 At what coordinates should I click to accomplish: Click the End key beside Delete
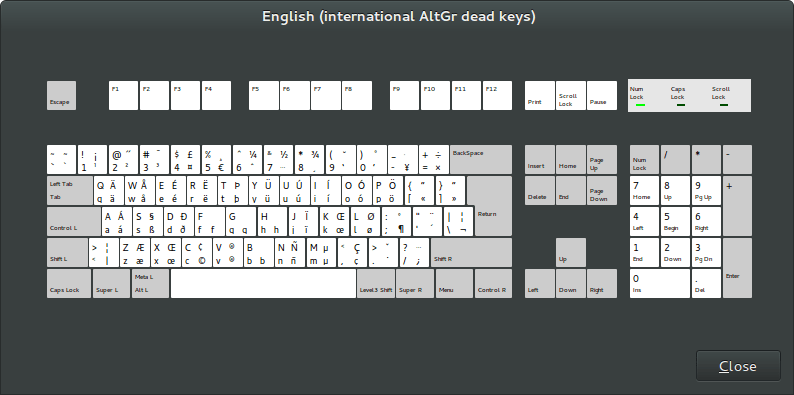pos(571,190)
